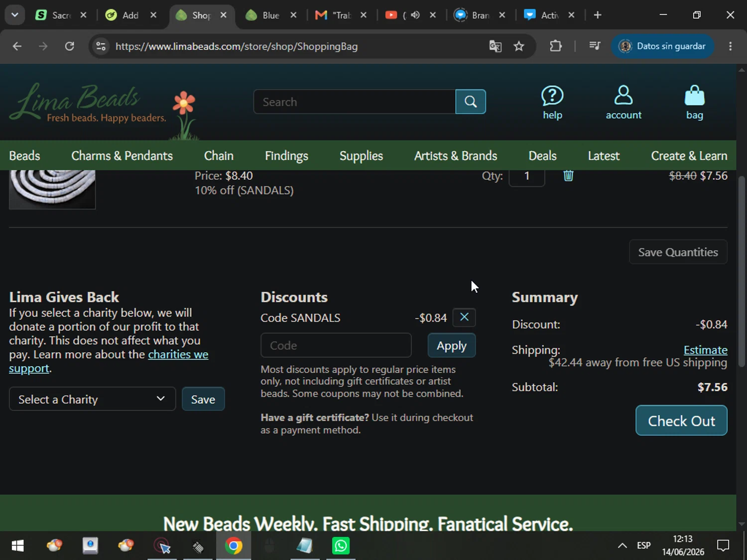
Task: Switch to the Sacr tab
Action: click(x=61, y=15)
